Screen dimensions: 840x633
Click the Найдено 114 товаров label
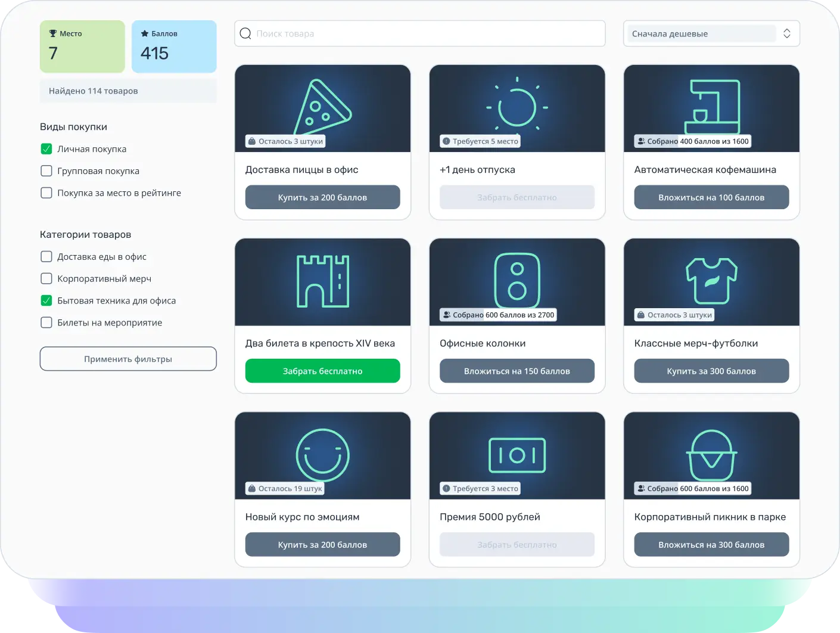click(x=94, y=91)
